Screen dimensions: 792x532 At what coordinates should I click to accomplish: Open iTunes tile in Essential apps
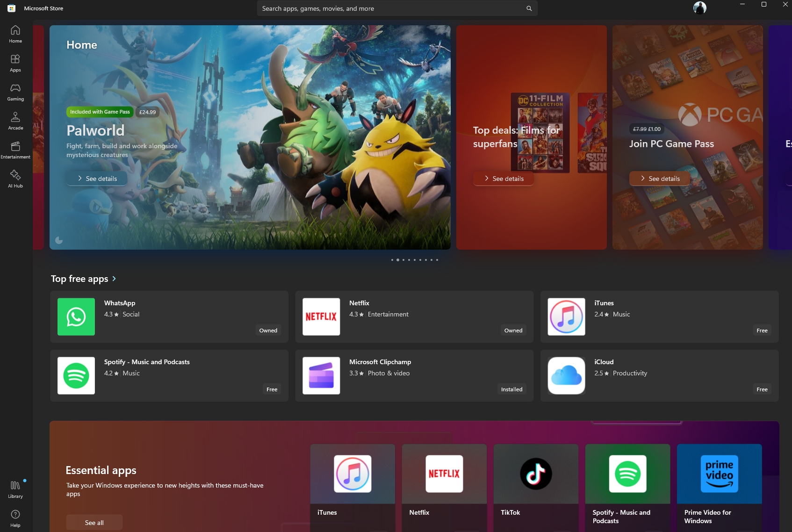coord(353,488)
